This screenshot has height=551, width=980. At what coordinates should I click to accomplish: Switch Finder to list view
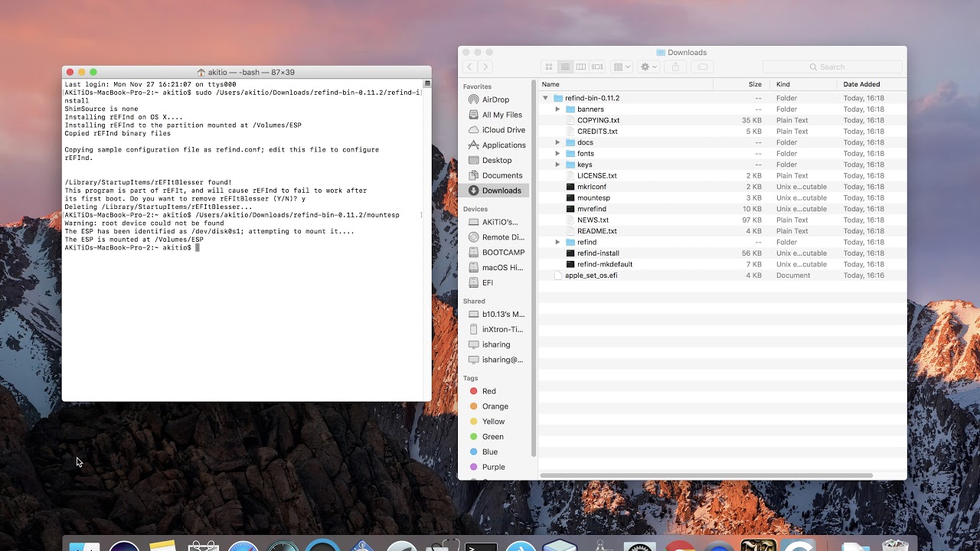click(565, 67)
